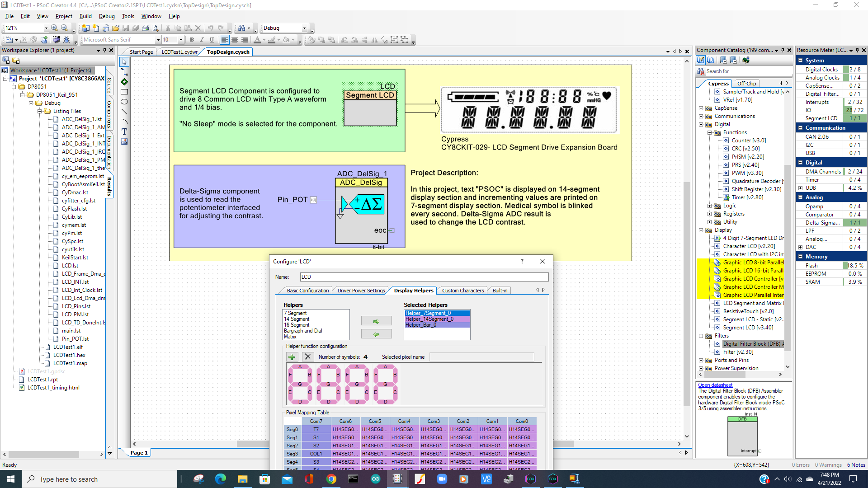Enable left text alignment
Image resolution: width=868 pixels, height=488 pixels.
click(224, 40)
